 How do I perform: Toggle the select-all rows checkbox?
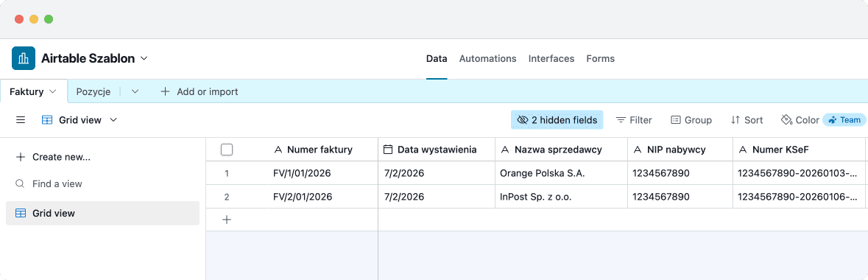227,150
